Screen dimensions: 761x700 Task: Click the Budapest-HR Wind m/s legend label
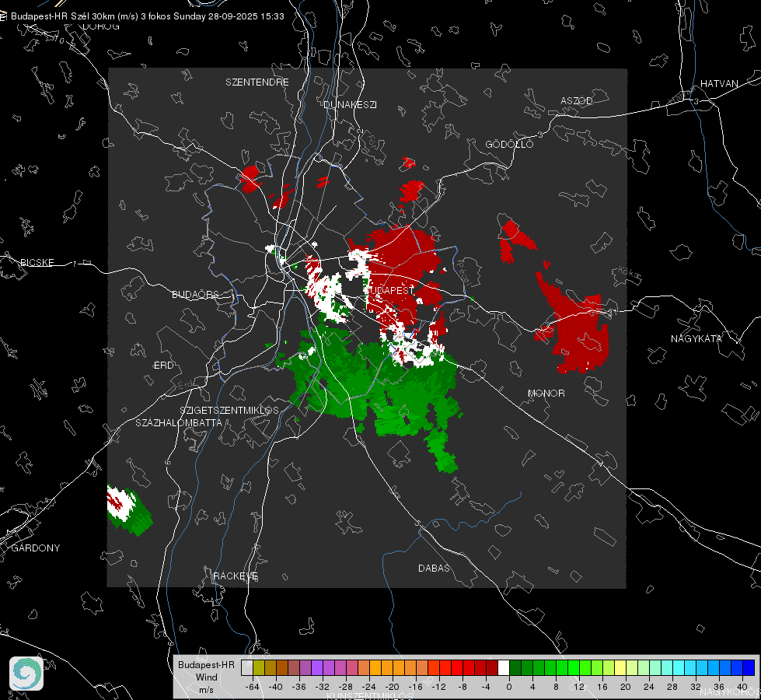tap(206, 677)
